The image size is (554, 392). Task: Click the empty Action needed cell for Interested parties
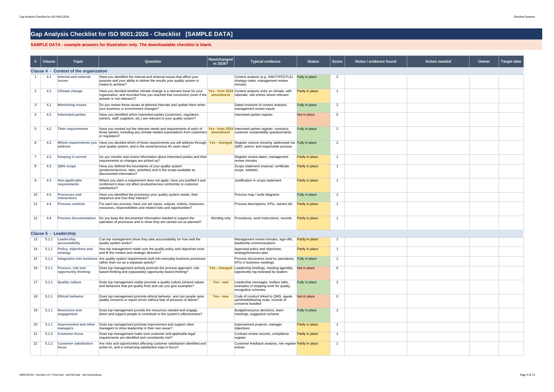click(438, 119)
